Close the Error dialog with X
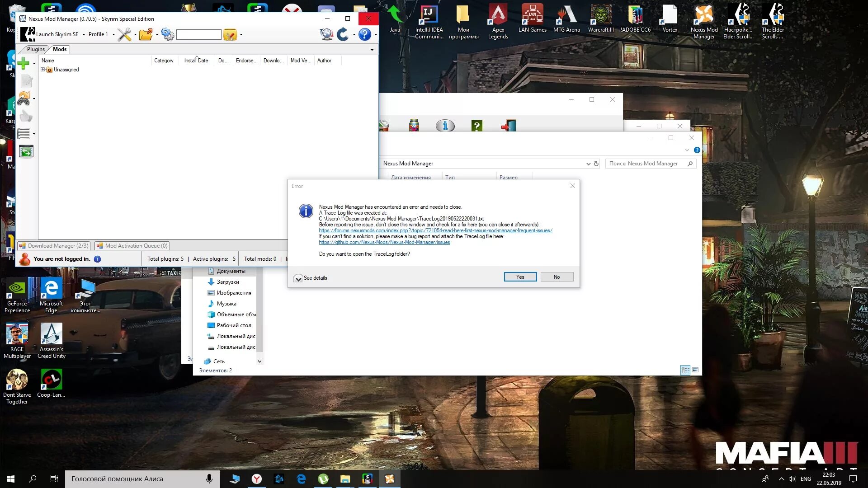 point(572,186)
